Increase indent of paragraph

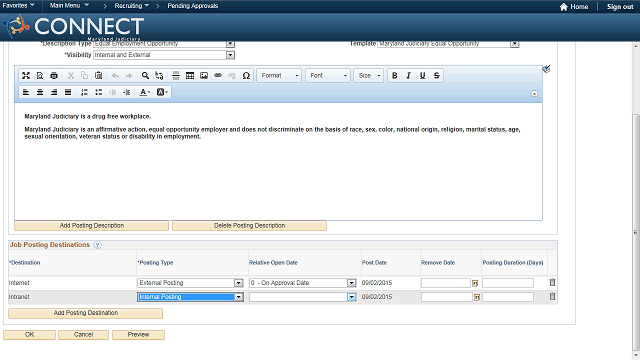coord(127,92)
